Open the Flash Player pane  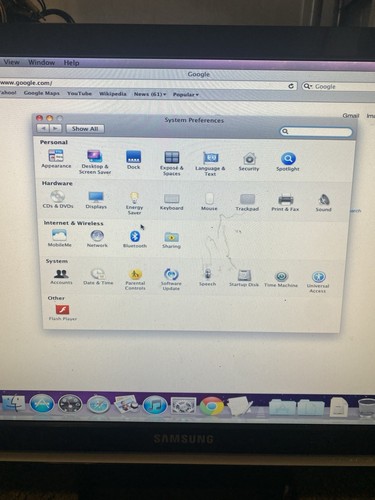pyautogui.click(x=63, y=313)
